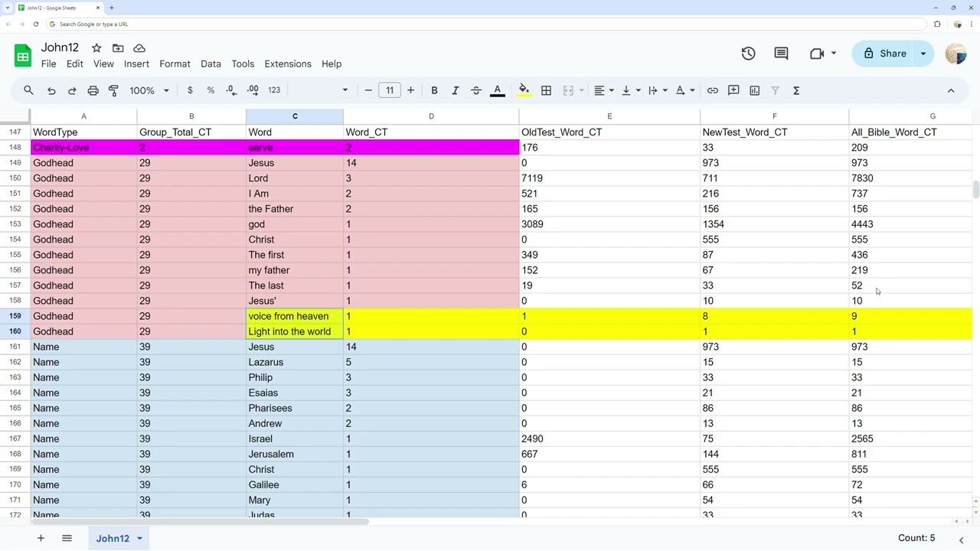
Task: Open the search menus magnifier tool
Action: (x=28, y=90)
